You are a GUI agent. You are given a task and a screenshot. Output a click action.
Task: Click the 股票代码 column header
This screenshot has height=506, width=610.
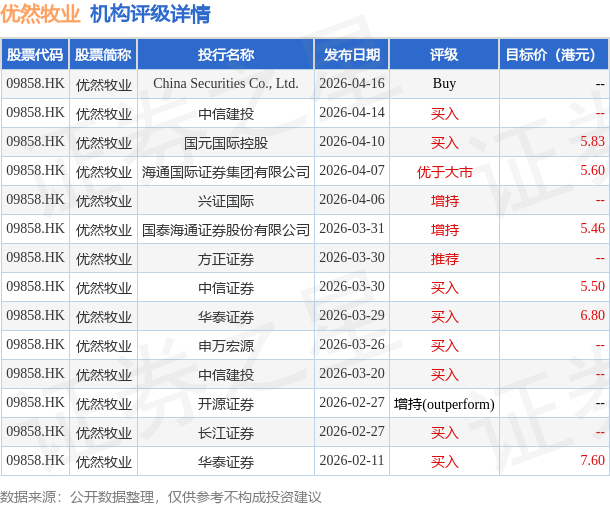pyautogui.click(x=35, y=54)
